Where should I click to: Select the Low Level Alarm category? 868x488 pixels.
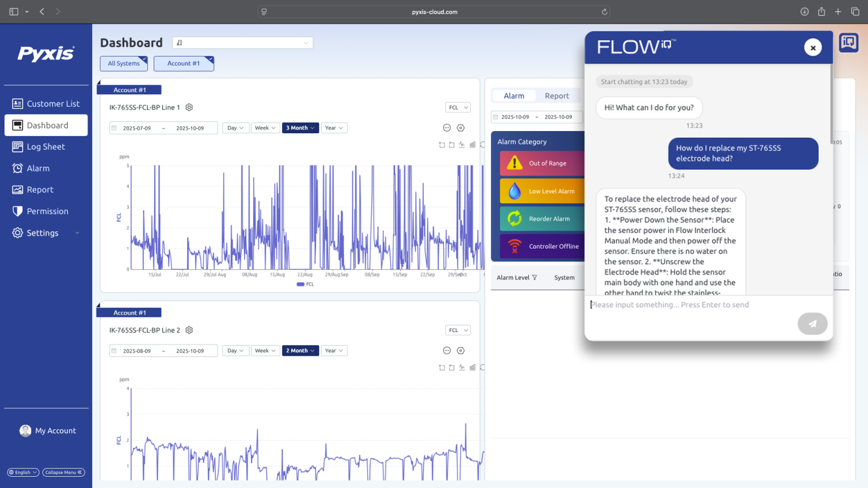pos(550,191)
